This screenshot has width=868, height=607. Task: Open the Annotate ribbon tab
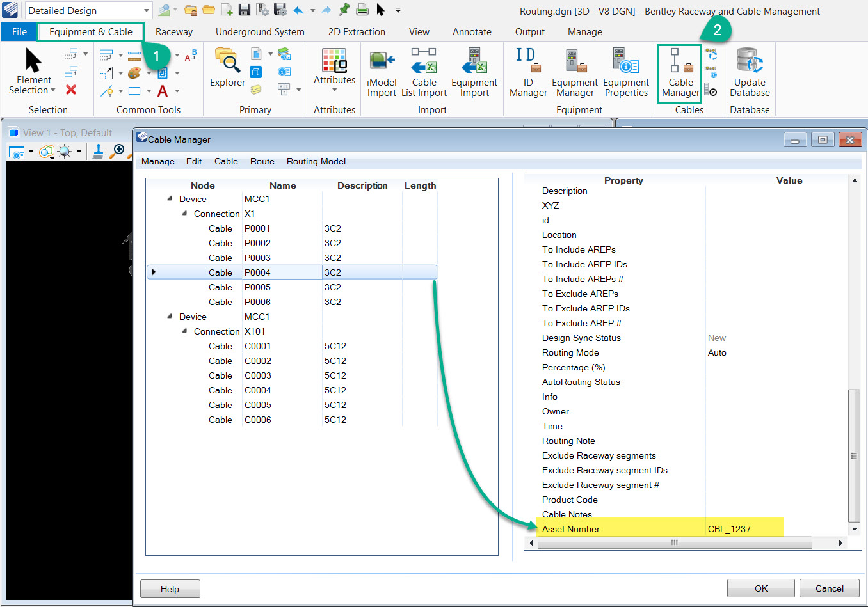[x=472, y=32]
